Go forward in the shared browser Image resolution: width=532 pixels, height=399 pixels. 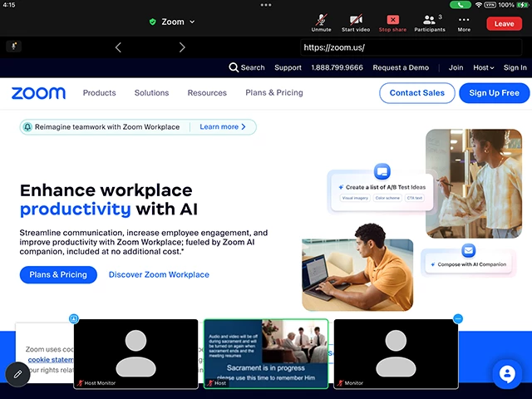pos(182,47)
